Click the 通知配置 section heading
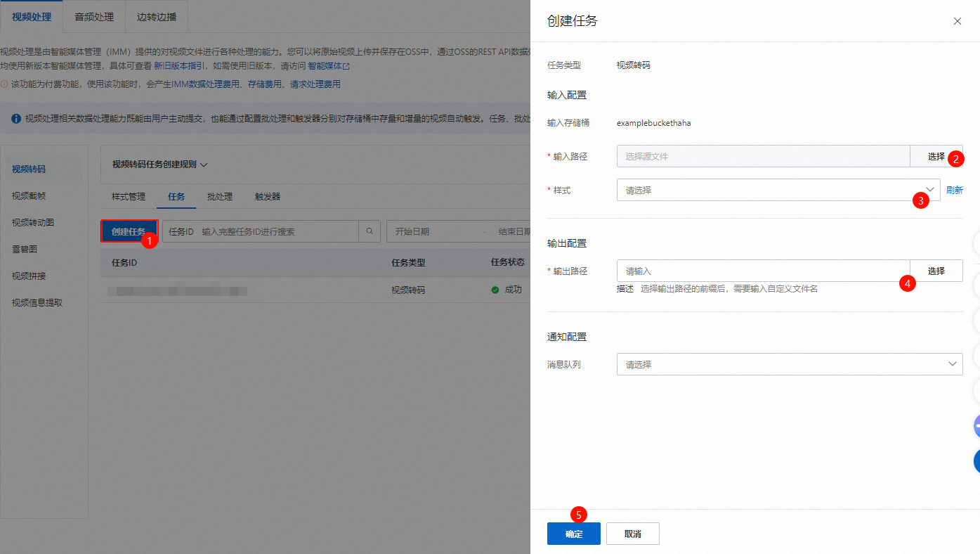Viewport: 980px width, 554px height. (x=567, y=337)
